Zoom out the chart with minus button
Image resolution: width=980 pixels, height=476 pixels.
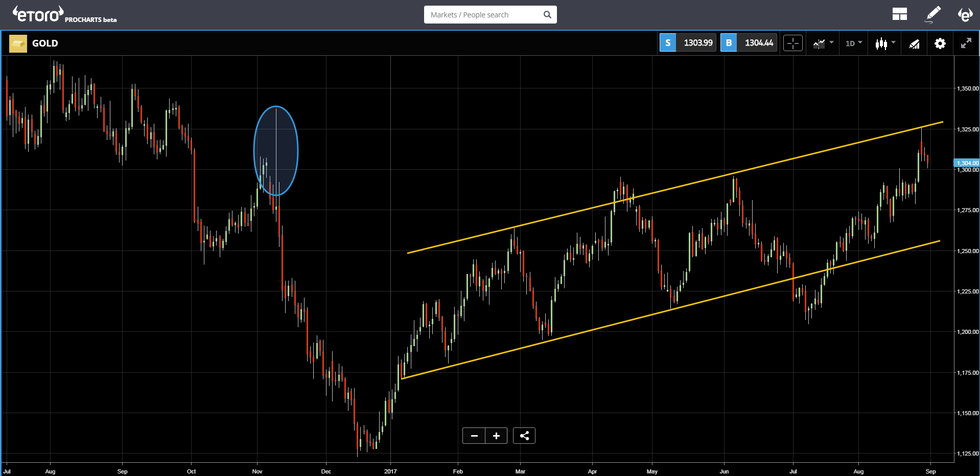coord(474,436)
